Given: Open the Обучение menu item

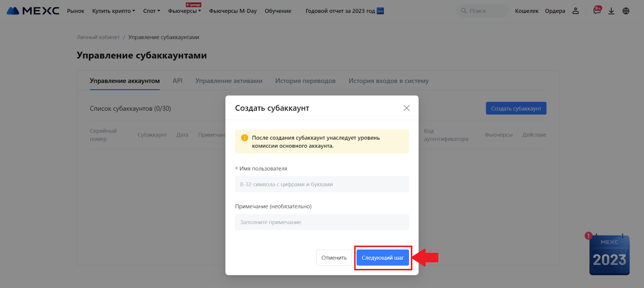Looking at the screenshot, I should 278,11.
